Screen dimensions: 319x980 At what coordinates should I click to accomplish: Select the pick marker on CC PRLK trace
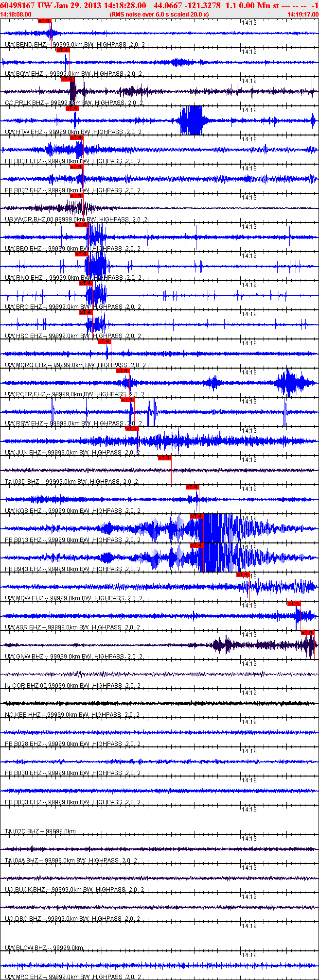coord(68,79)
